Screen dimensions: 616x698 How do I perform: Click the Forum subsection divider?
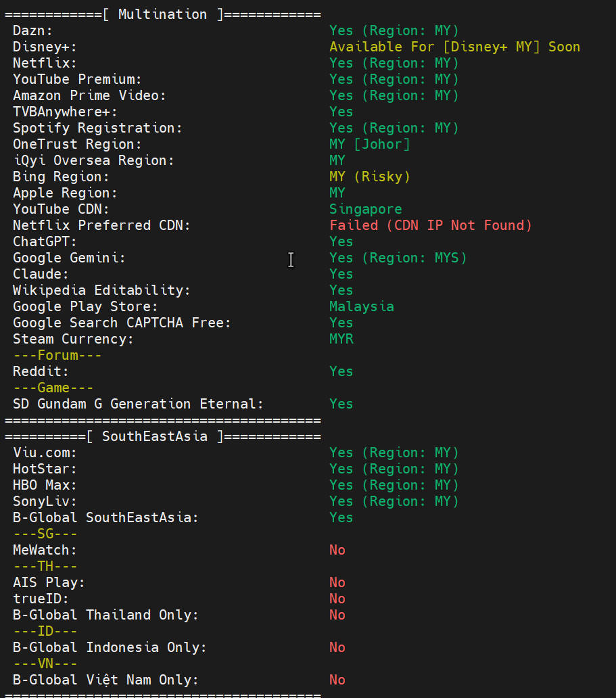(57, 355)
